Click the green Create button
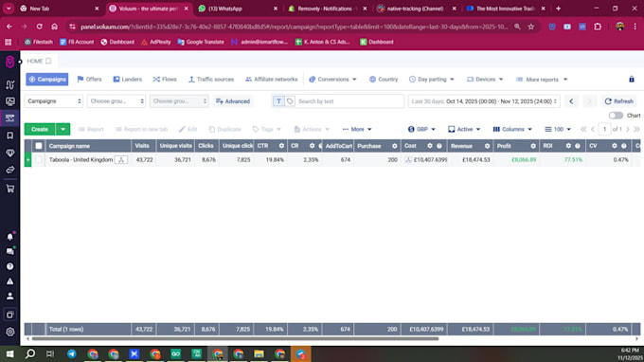Screen dimensions: 644x362 (x=40, y=129)
